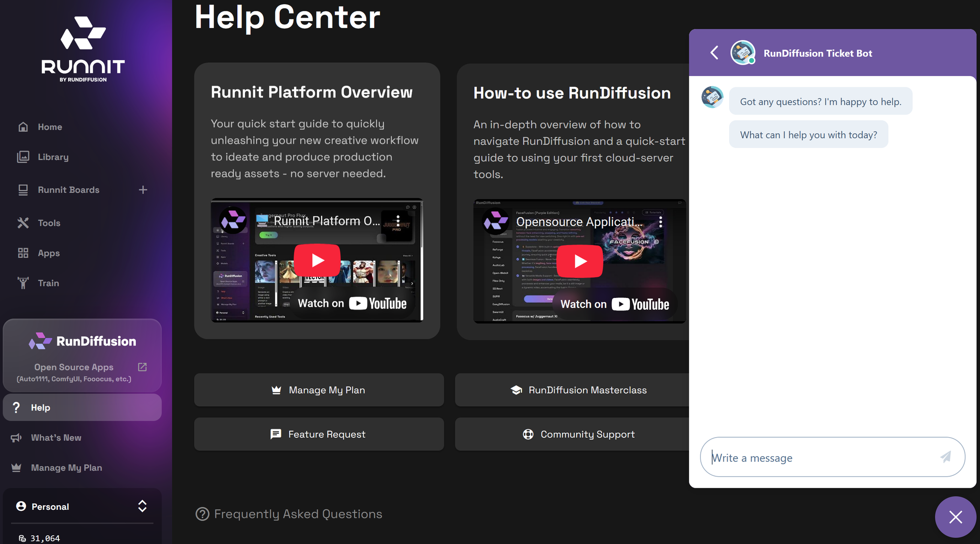This screenshot has height=544, width=980.
Task: Click Watch on YouTube for Opensource video
Action: coord(614,304)
